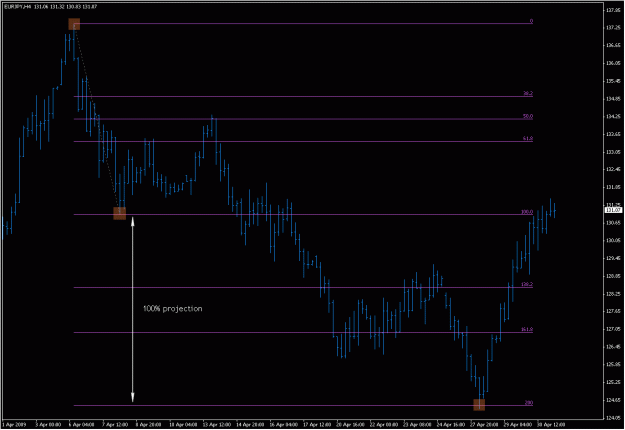The width and height of the screenshot is (625, 430).
Task: Click the 127.05 price axis label
Action: 613,329
